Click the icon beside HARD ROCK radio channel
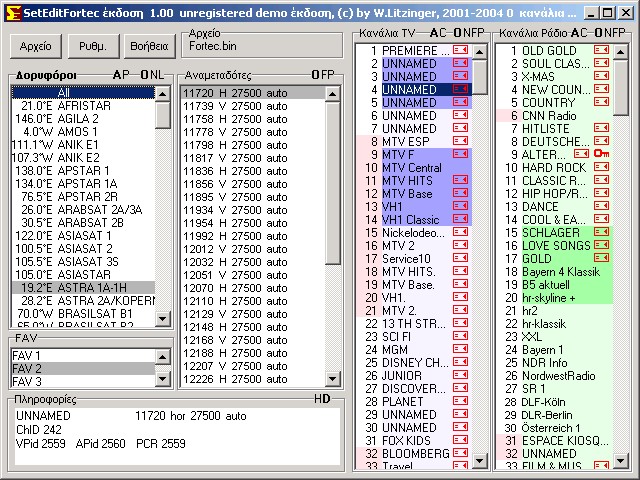This screenshot has width=640, height=480. (x=601, y=167)
